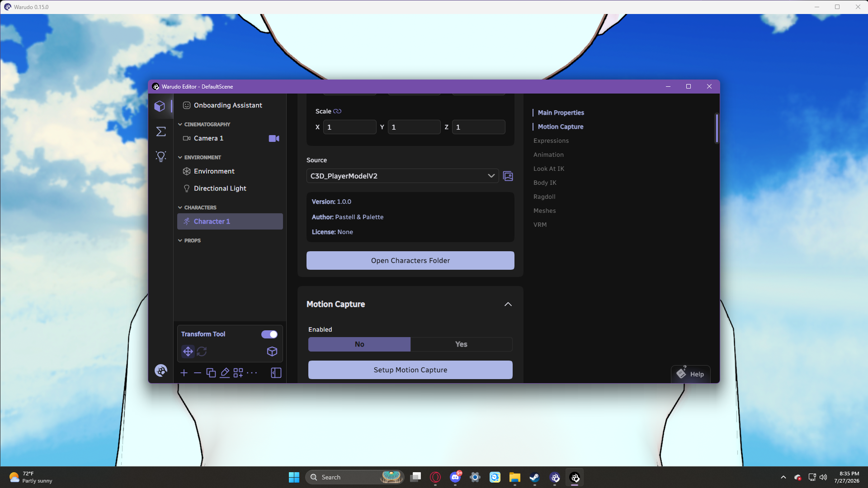Screen dimensions: 868x488
Task: Open the Blueprints sigma icon
Action: (160, 131)
